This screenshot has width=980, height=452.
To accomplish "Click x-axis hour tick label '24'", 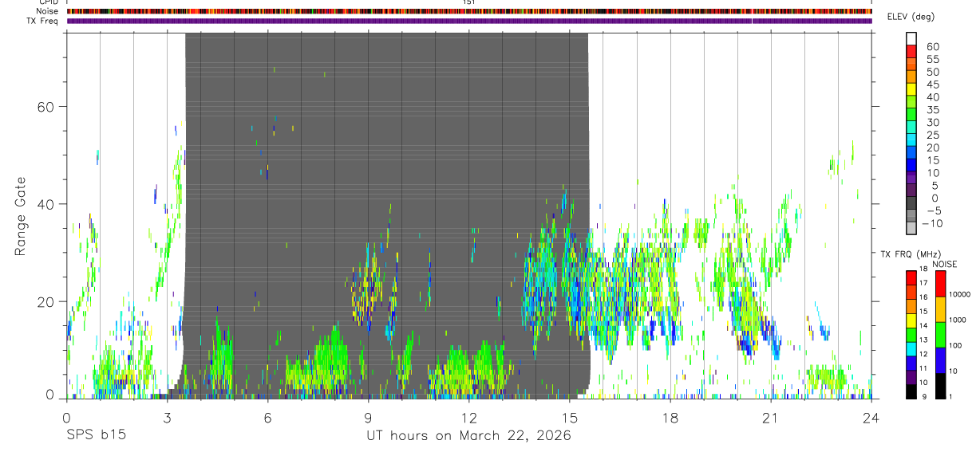I will pyautogui.click(x=871, y=417).
